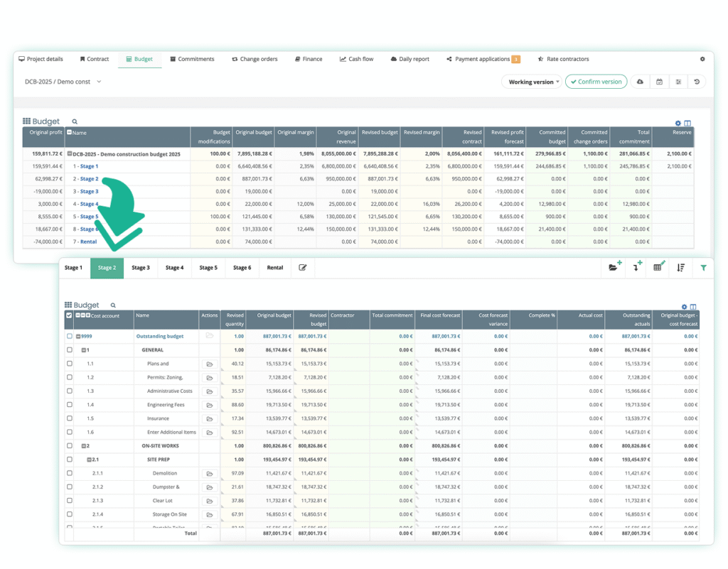The image size is (728, 569).
Task: Open the calendar check icon
Action: tap(659, 82)
